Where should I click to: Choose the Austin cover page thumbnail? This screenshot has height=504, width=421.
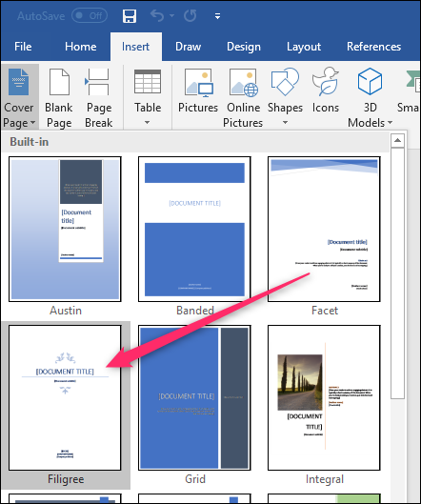[65, 229]
